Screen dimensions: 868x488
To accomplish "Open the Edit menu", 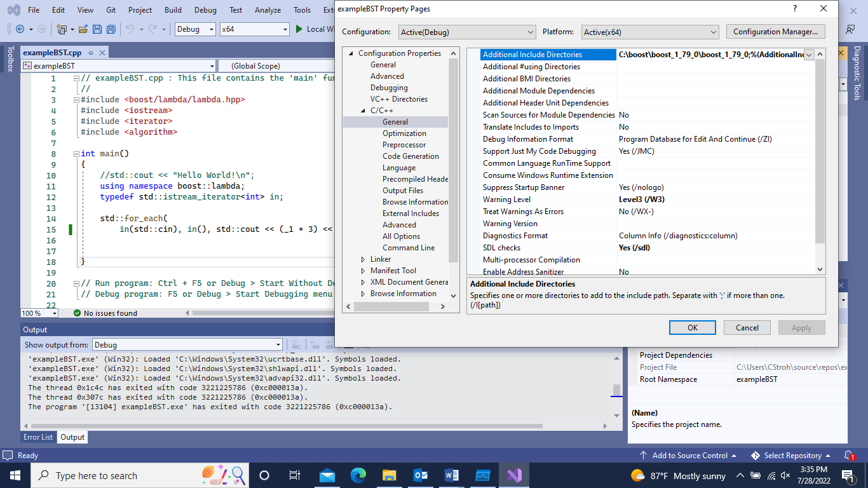I will [x=58, y=10].
